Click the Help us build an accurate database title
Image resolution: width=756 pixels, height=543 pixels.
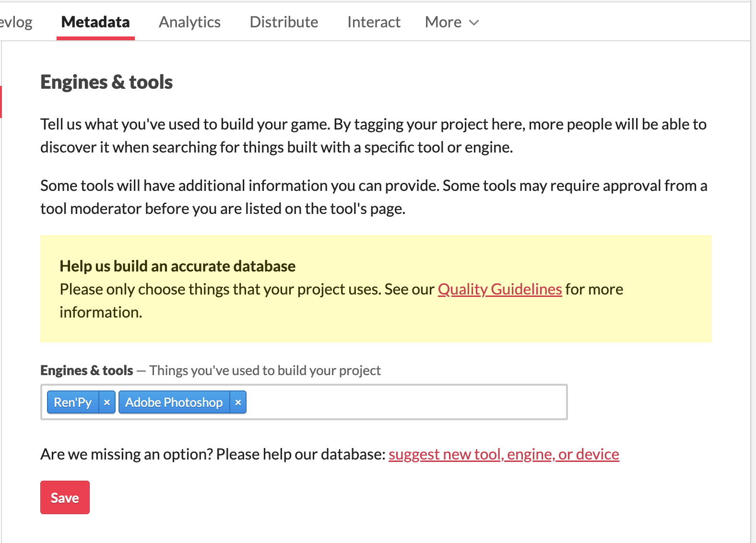tap(177, 266)
